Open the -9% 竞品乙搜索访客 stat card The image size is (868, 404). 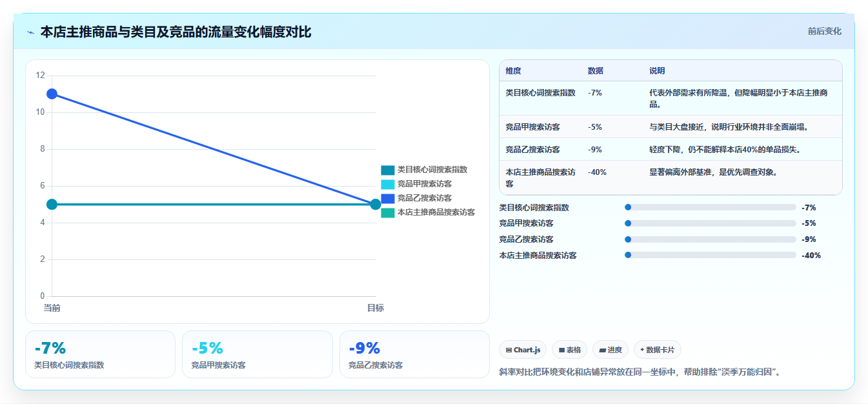coord(414,354)
